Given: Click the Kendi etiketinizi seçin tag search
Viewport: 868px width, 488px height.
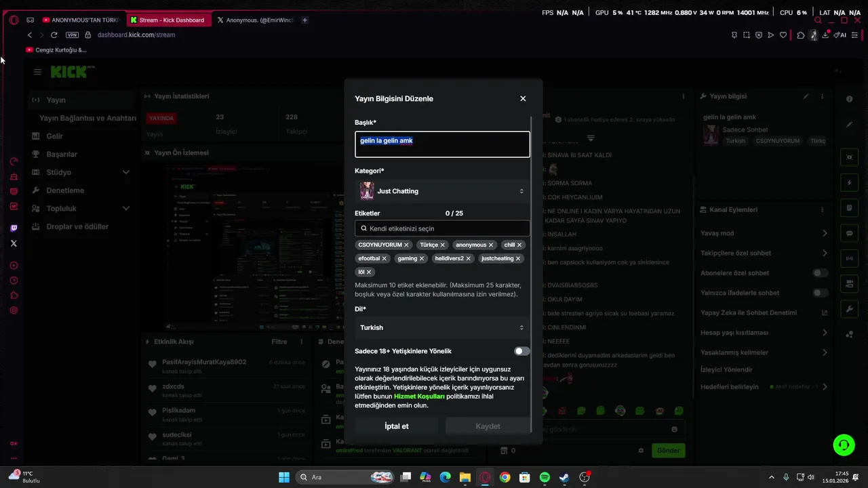Looking at the screenshot, I should coord(442,228).
